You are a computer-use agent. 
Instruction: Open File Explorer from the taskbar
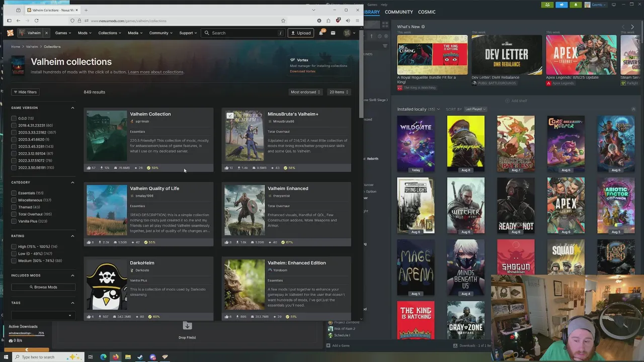pos(128,357)
